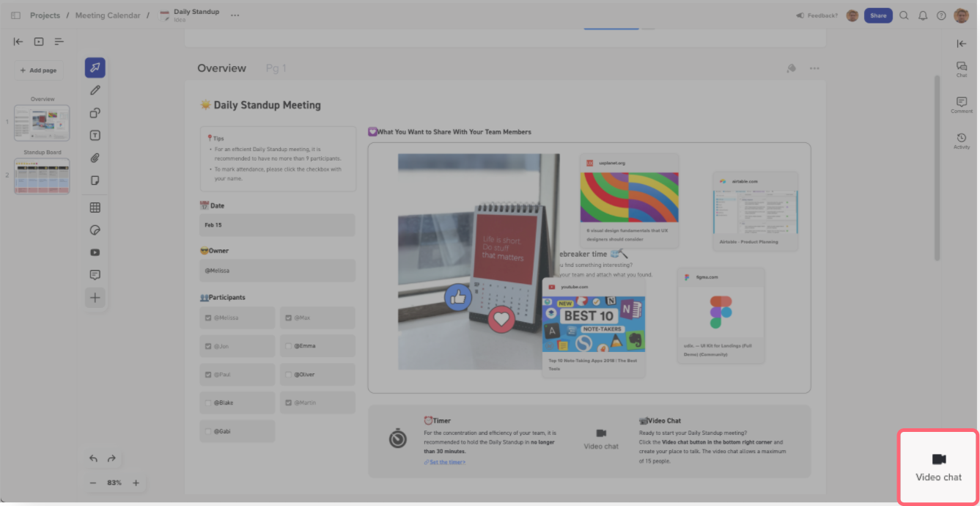
Task: Open notifications bell
Action: coord(923,15)
